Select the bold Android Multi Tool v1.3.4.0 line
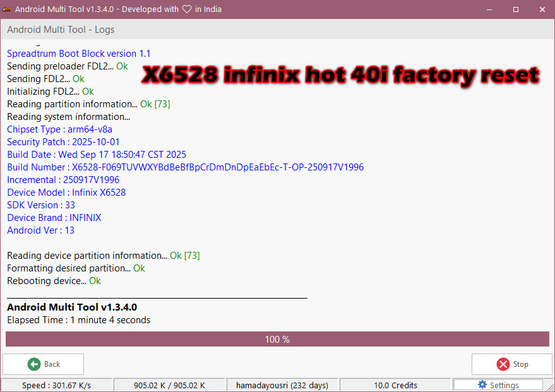This screenshot has height=392, width=555. tap(72, 307)
